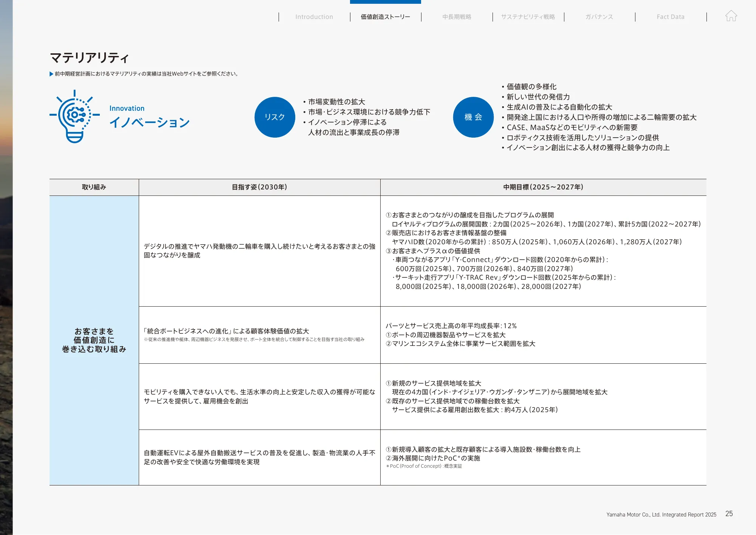This screenshot has height=535, width=756.
Task: Click the arrow marker before the Web site note
Action: (x=51, y=74)
